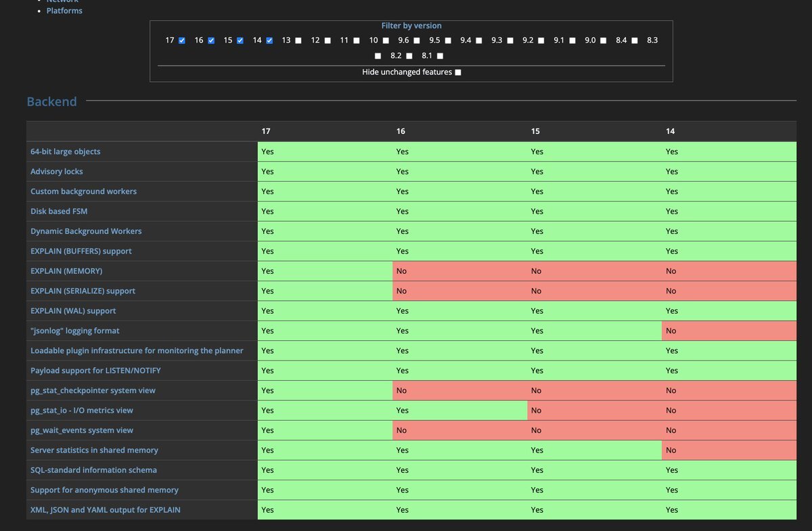This screenshot has height=531, width=812.
Task: Enable the version 11 filter checkbox
Action: click(x=357, y=41)
